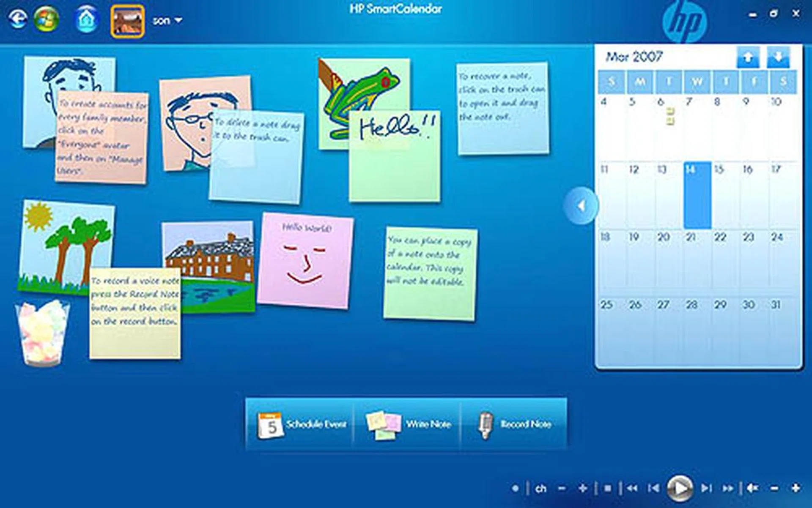This screenshot has width=812, height=508.
Task: Select the pink Hello World smiley note
Action: (305, 261)
